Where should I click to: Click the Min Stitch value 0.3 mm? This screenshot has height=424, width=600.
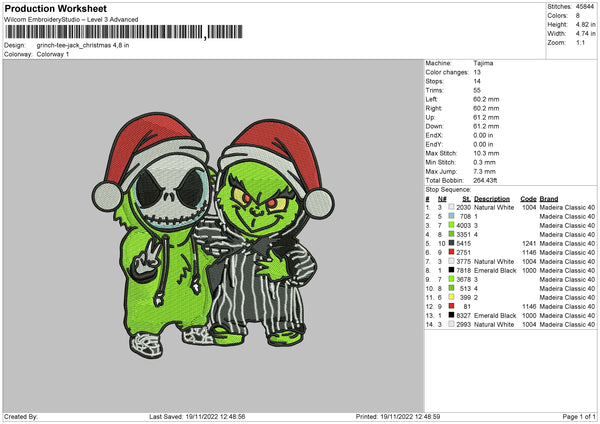click(x=484, y=162)
